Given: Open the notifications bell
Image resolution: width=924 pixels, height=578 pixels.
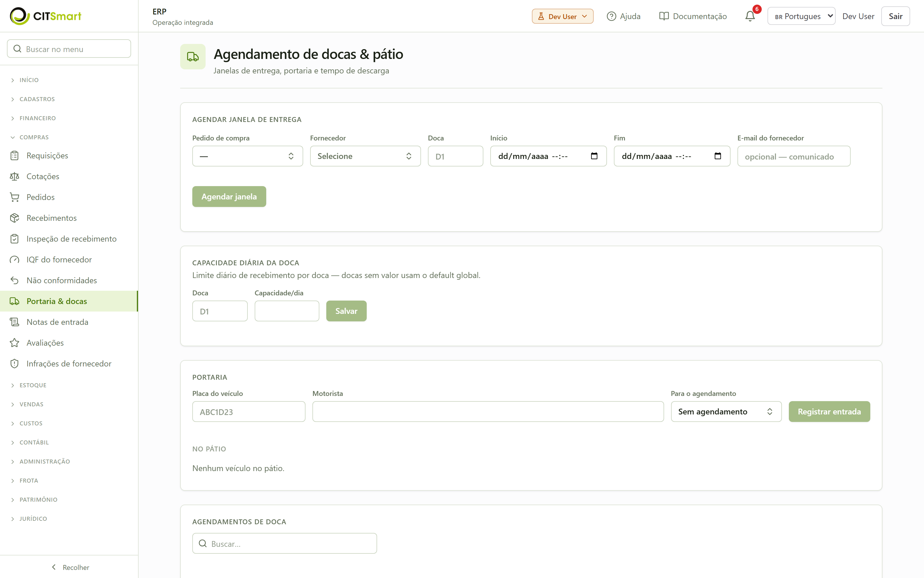Looking at the screenshot, I should [x=750, y=16].
